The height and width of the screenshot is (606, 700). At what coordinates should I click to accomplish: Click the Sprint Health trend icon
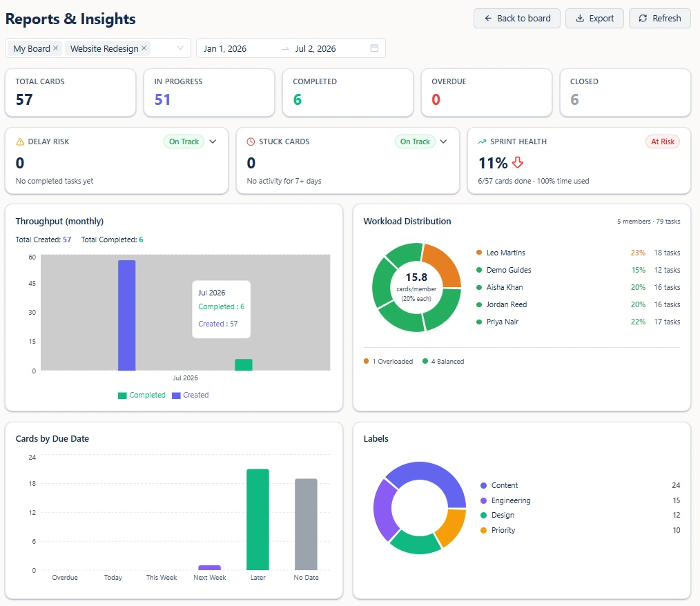482,141
